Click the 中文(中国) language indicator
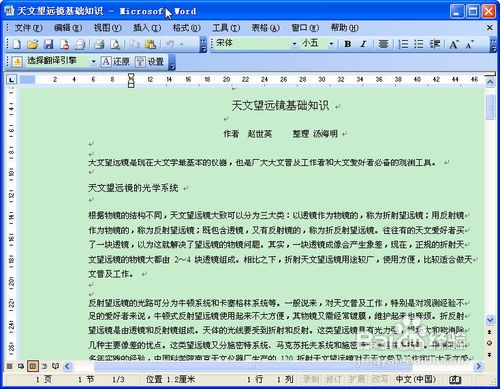 (x=416, y=379)
